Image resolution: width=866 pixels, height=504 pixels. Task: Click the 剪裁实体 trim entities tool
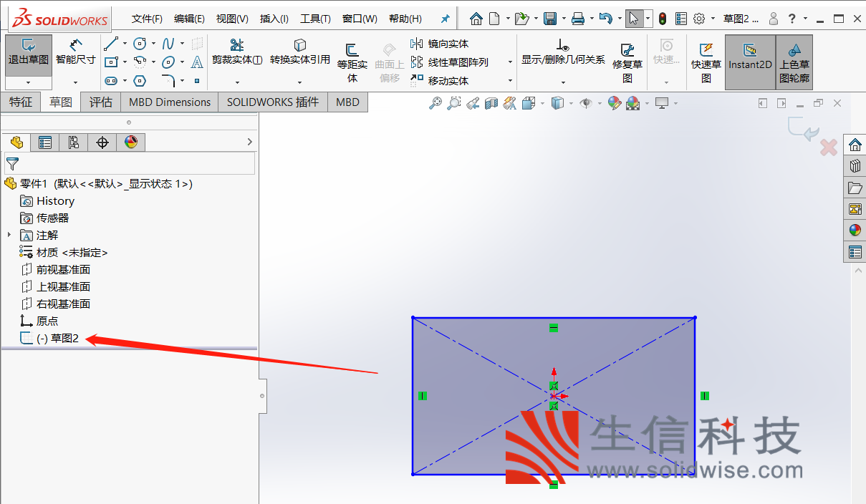pos(237,52)
